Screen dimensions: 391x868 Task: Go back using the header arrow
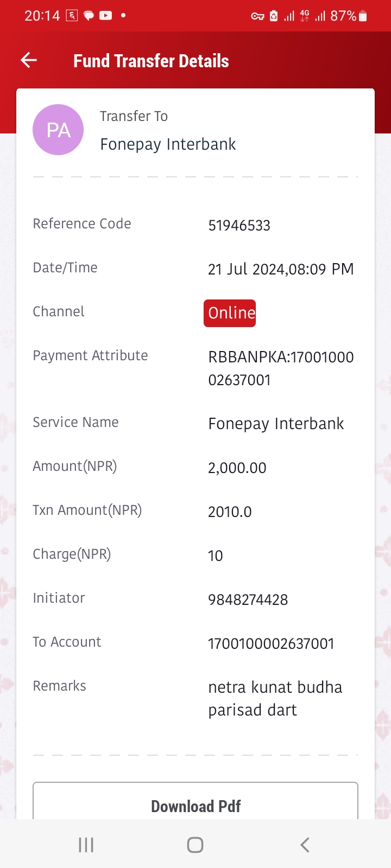29,60
